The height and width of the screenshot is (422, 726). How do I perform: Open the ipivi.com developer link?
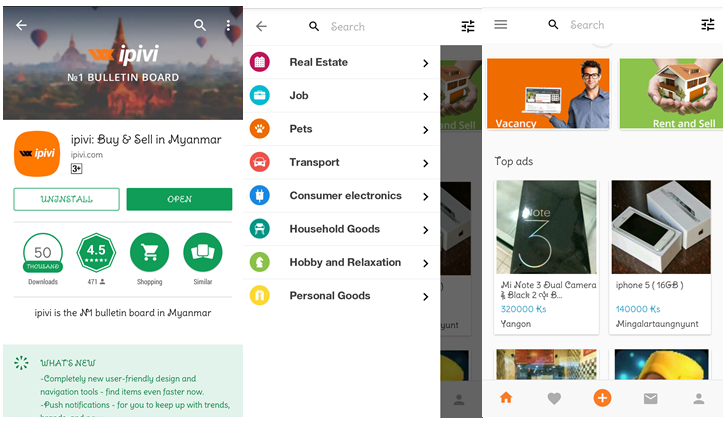(87, 155)
